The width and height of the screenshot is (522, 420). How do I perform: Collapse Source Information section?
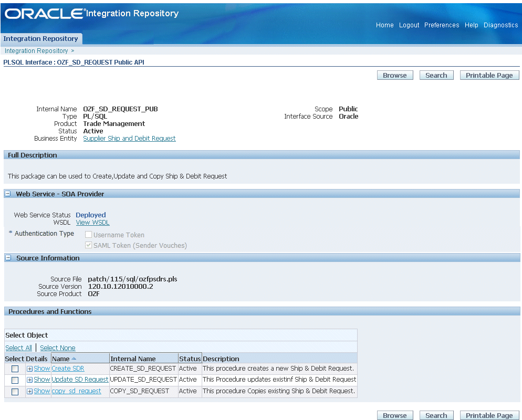[8, 258]
